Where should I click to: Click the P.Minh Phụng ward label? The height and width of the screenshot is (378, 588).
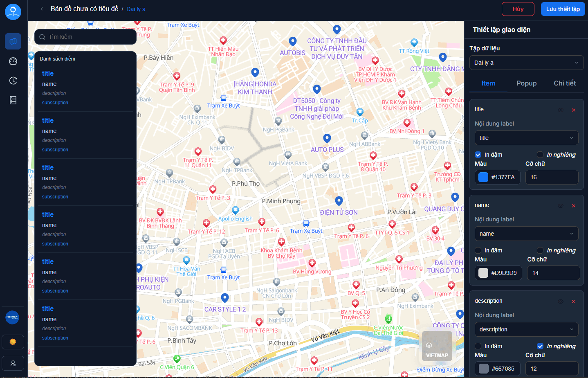(x=281, y=201)
